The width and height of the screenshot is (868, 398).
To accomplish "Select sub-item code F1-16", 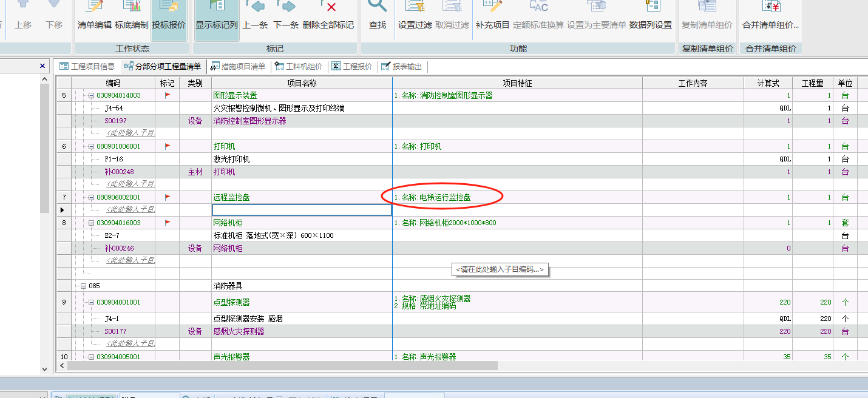I will pyautogui.click(x=113, y=159).
